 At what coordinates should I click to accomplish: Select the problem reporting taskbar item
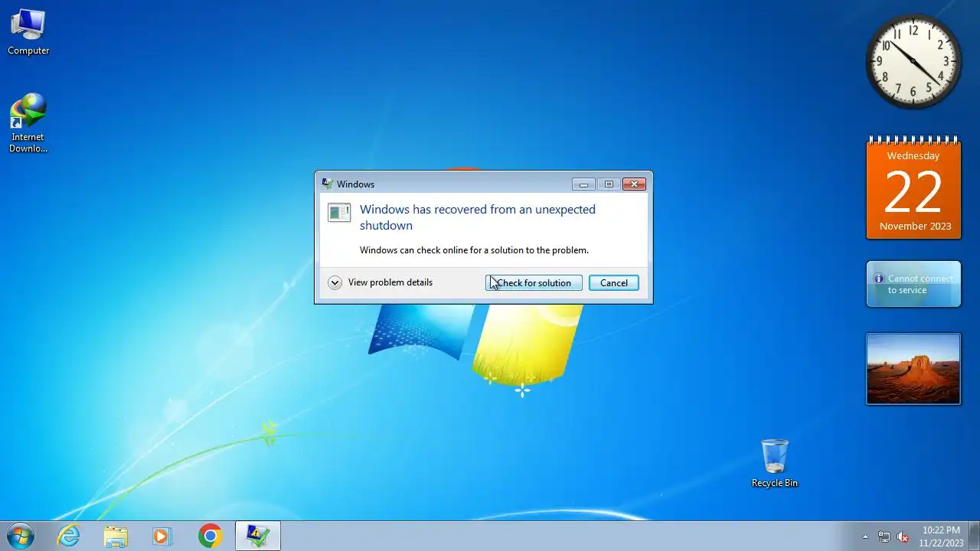click(x=257, y=536)
